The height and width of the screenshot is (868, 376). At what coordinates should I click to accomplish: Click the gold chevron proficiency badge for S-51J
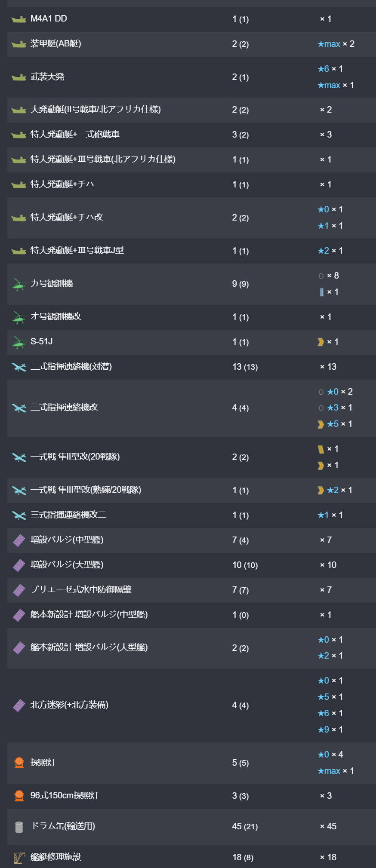[x=321, y=342]
